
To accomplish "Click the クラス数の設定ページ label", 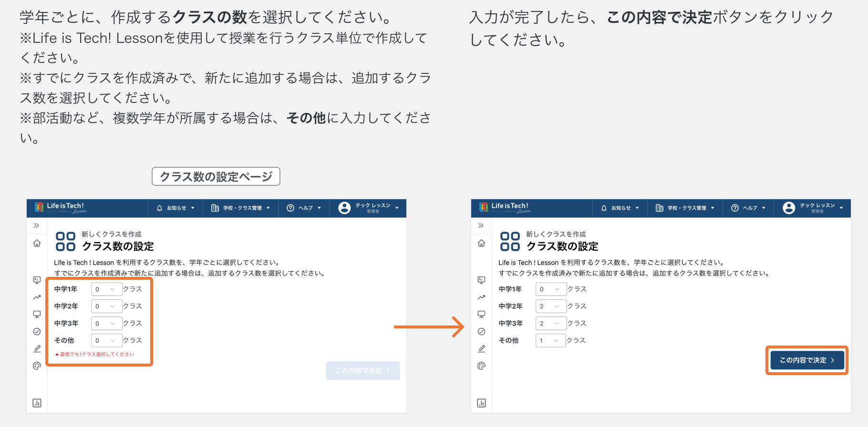I will [x=216, y=176].
